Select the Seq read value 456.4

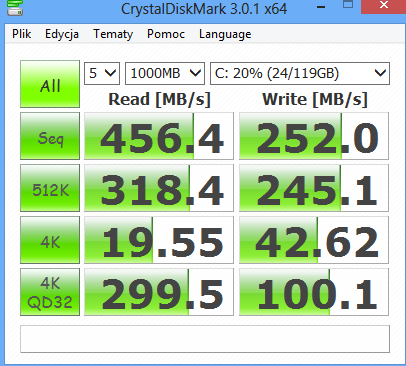click(x=159, y=136)
